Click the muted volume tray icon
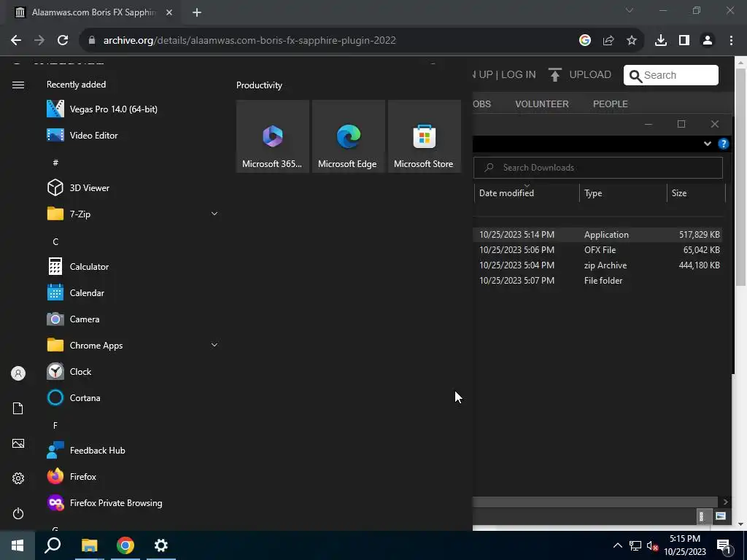 click(x=652, y=545)
